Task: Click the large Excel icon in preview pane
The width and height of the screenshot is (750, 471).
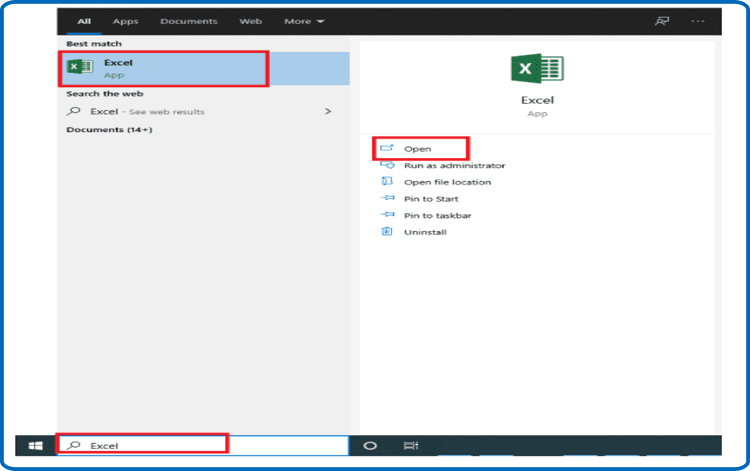Action: coord(538,69)
